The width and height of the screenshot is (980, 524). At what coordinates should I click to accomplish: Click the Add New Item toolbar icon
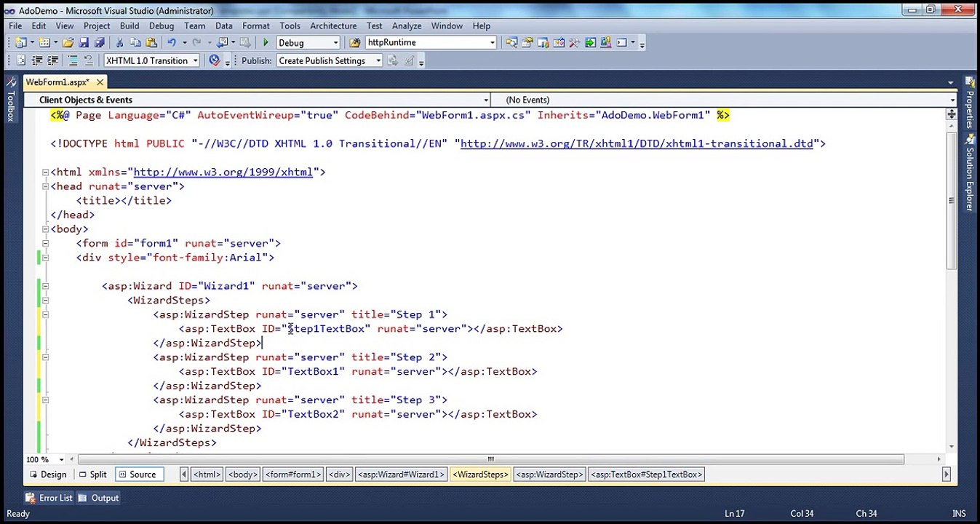tap(44, 43)
